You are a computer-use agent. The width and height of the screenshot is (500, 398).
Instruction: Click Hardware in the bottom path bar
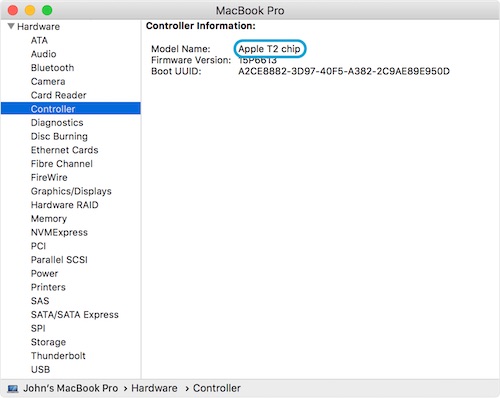pos(154,388)
